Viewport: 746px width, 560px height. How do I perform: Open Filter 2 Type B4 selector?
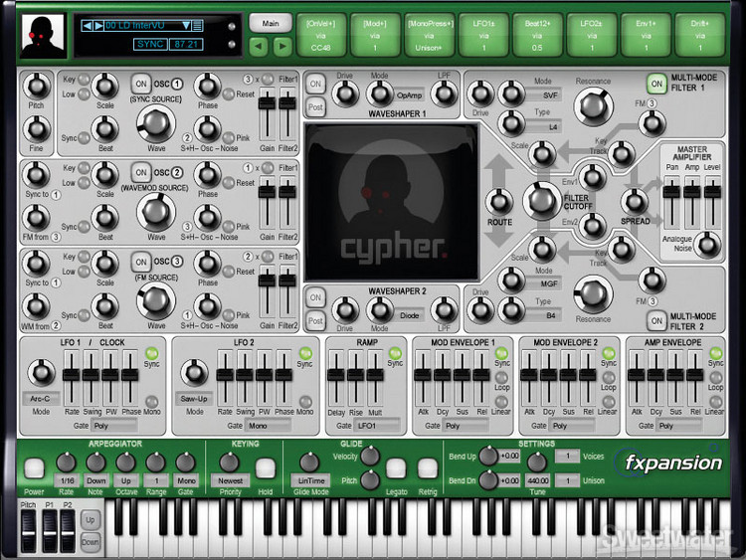[544, 315]
